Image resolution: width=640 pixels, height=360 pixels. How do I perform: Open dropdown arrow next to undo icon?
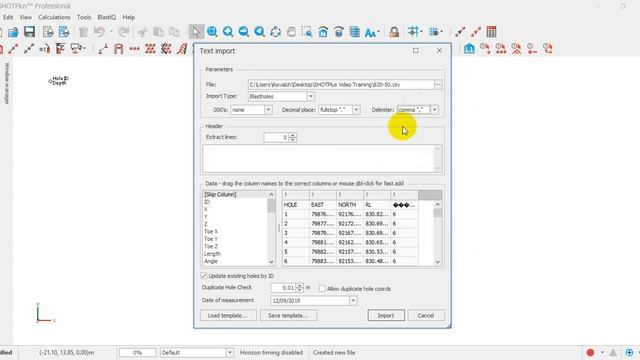click(111, 32)
